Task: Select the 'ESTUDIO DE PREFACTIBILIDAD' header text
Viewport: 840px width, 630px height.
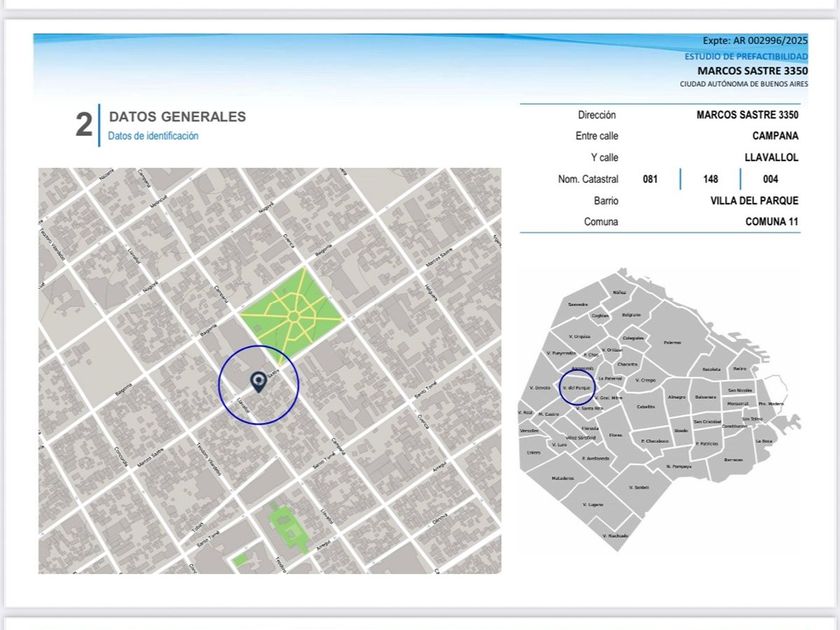Action: (746, 56)
